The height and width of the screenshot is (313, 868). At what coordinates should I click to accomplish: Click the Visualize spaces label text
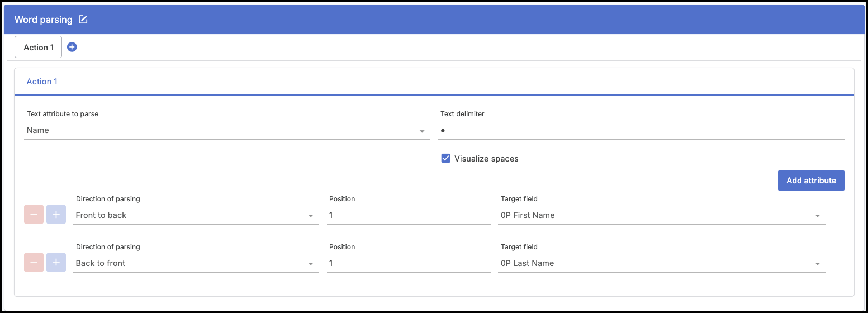(x=486, y=159)
